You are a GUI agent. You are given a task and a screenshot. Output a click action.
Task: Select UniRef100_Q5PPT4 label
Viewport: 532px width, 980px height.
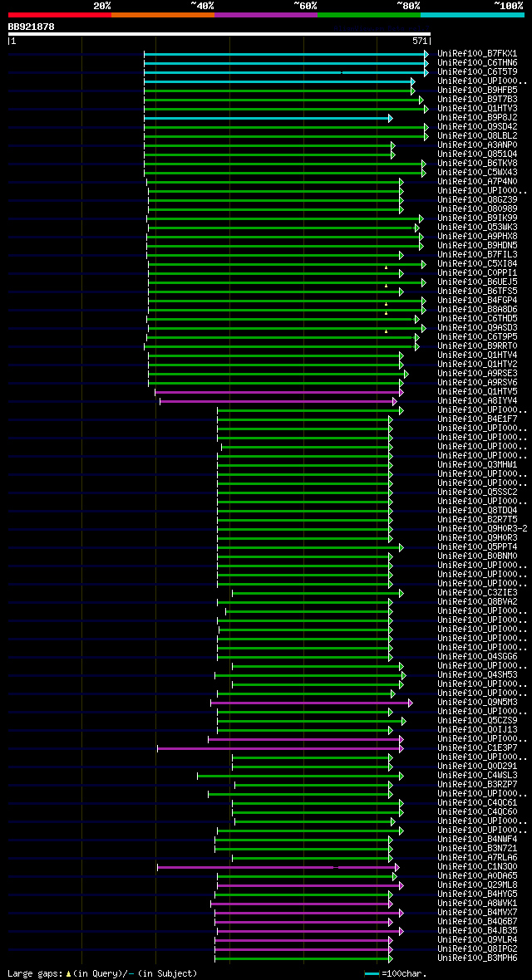tap(477, 546)
